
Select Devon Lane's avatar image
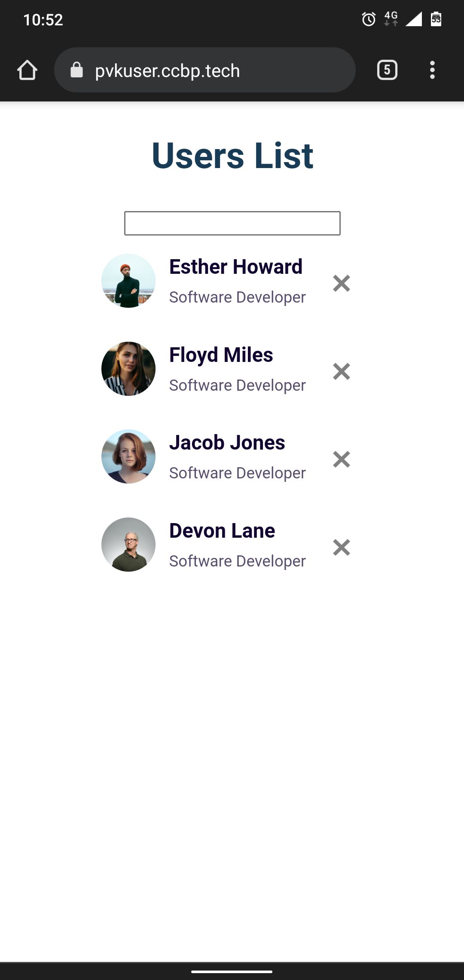click(128, 545)
